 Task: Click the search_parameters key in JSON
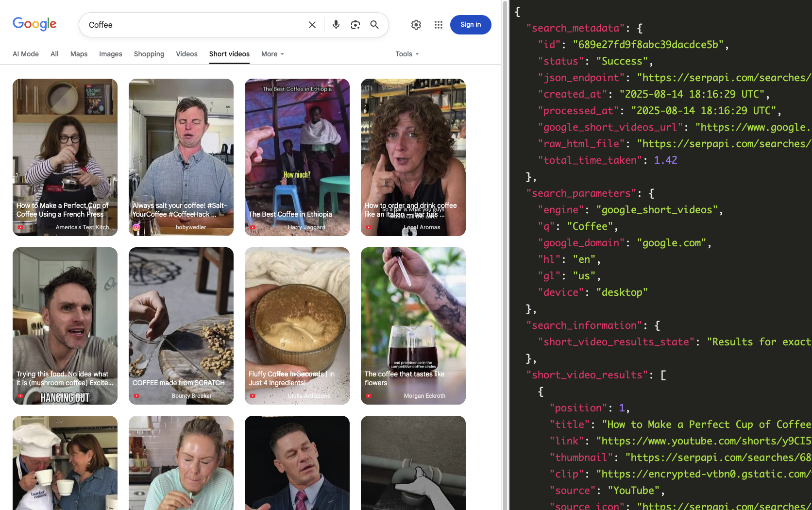582,193
